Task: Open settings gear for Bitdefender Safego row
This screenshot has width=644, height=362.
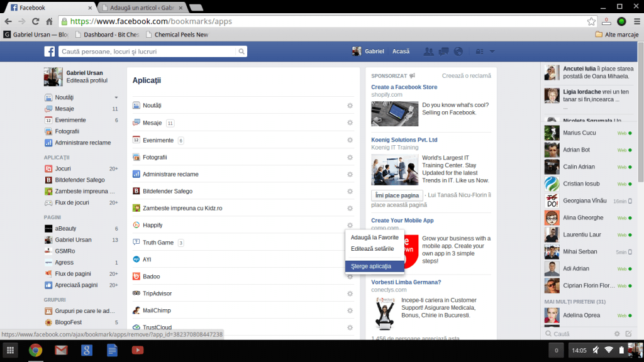Action: click(350, 191)
